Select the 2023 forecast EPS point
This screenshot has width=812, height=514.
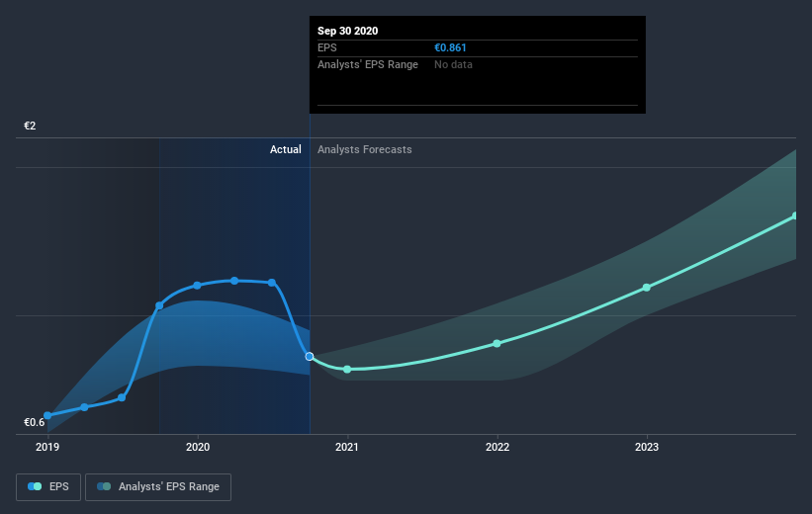[646, 288]
